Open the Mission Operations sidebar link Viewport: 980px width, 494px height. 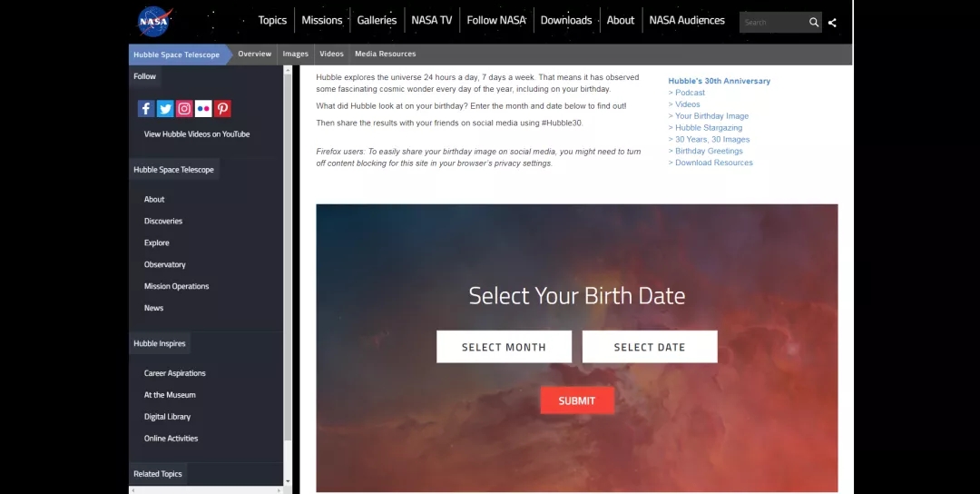pos(177,286)
